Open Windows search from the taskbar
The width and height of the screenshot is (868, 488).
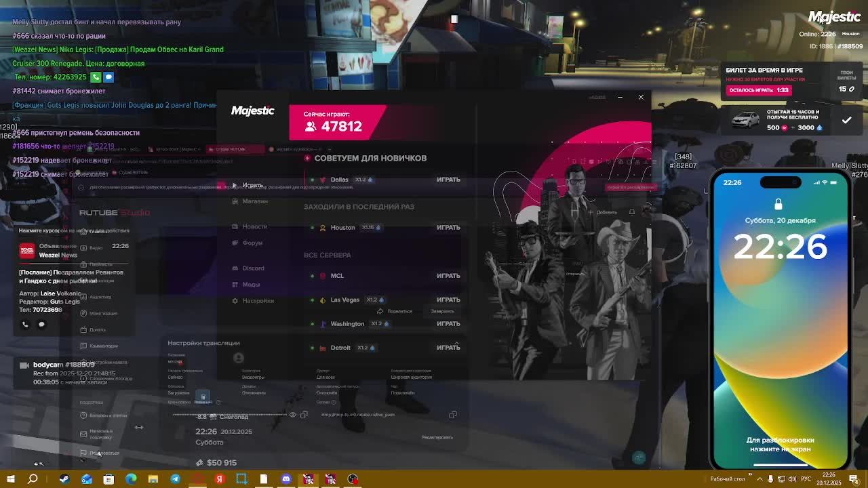click(x=33, y=479)
